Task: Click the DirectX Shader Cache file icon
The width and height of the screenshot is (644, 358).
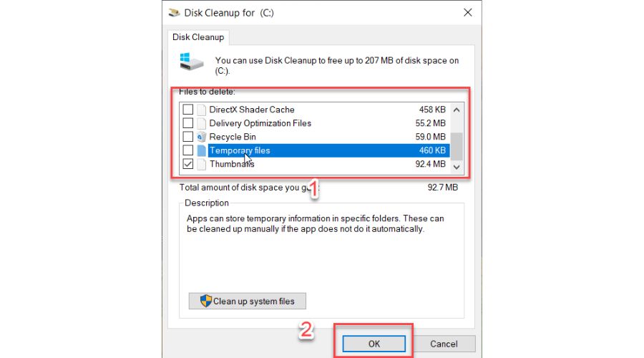Action: (201, 110)
